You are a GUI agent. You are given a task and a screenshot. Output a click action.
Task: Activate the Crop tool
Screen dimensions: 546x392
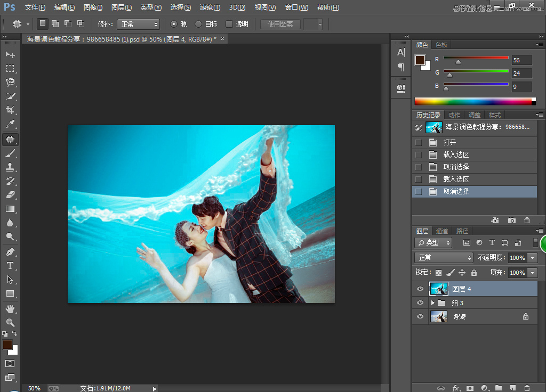pyautogui.click(x=10, y=110)
